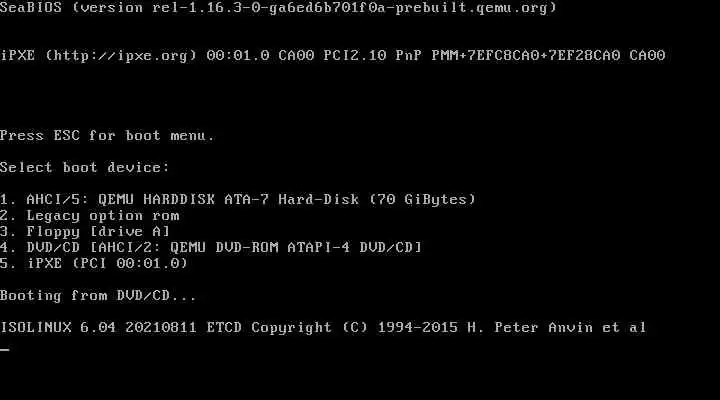Click the http://ipxe.org URL text
Image resolution: width=720 pixels, height=400 pixels.
pos(121,56)
